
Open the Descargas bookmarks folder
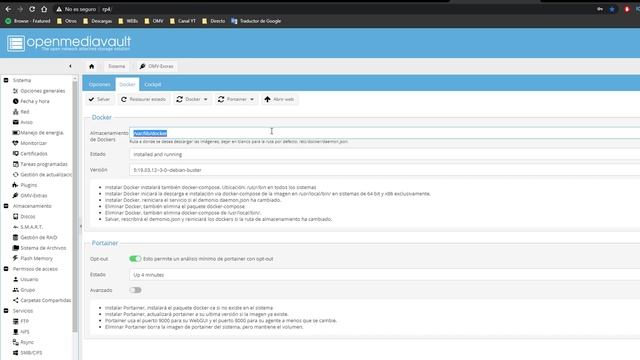click(98, 21)
